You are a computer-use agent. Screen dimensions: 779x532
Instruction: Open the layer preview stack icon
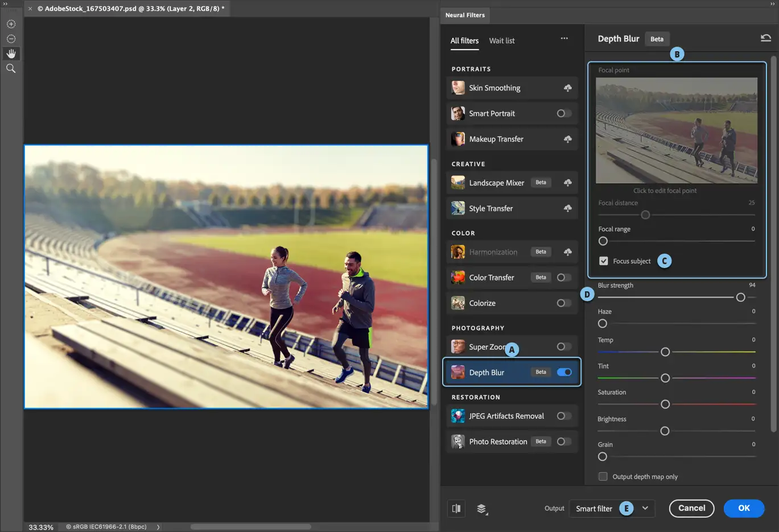(x=482, y=509)
